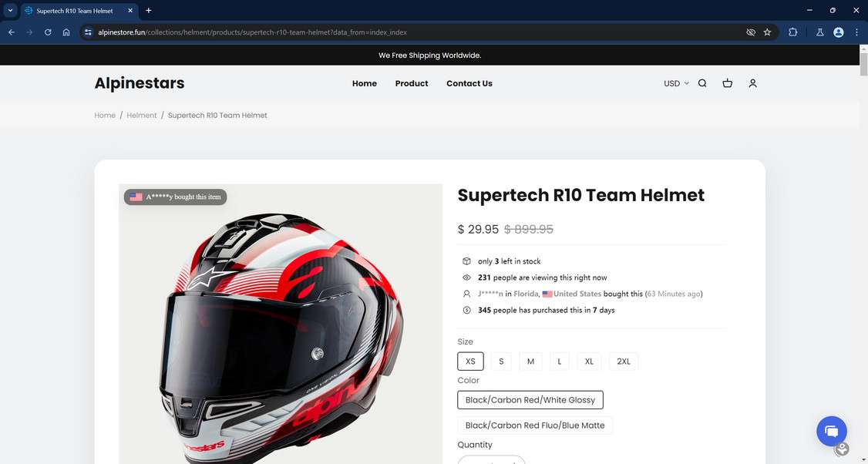Close the Supertech R10 Team Helmet tab
The width and height of the screenshot is (868, 464).
(x=130, y=11)
